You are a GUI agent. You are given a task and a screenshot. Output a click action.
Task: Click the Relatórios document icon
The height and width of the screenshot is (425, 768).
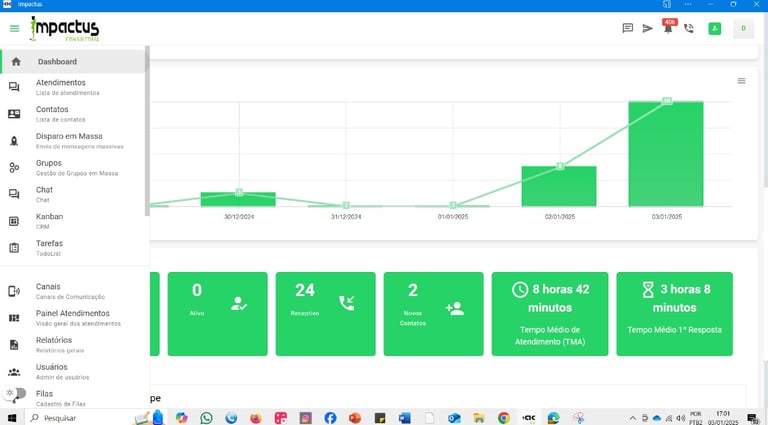[x=14, y=345]
